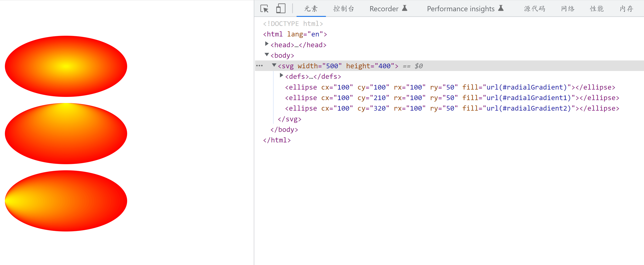Screen dimensions: 644x265
Task: Open the Recorder tab
Action: (x=384, y=9)
